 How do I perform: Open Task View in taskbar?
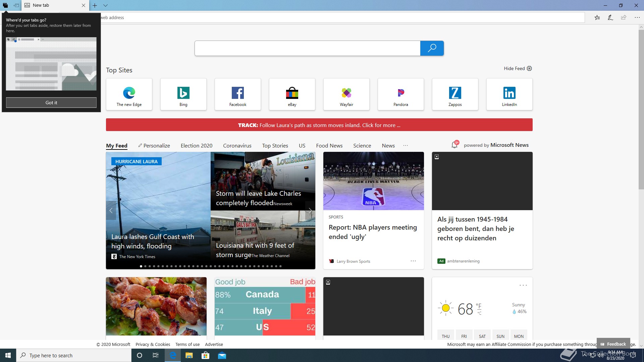pyautogui.click(x=156, y=355)
